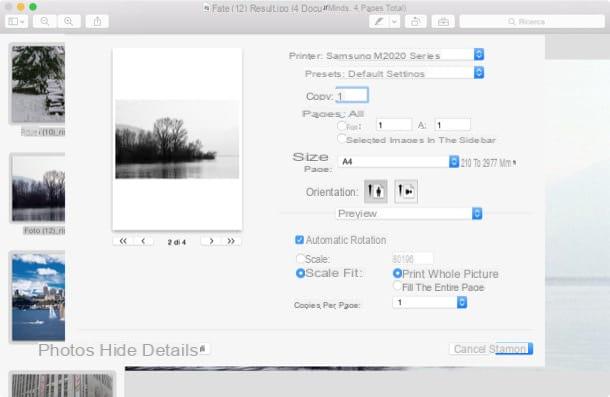Click the zoom in magnifier icon
Viewport: 610px width, 397px height.
coord(69,21)
